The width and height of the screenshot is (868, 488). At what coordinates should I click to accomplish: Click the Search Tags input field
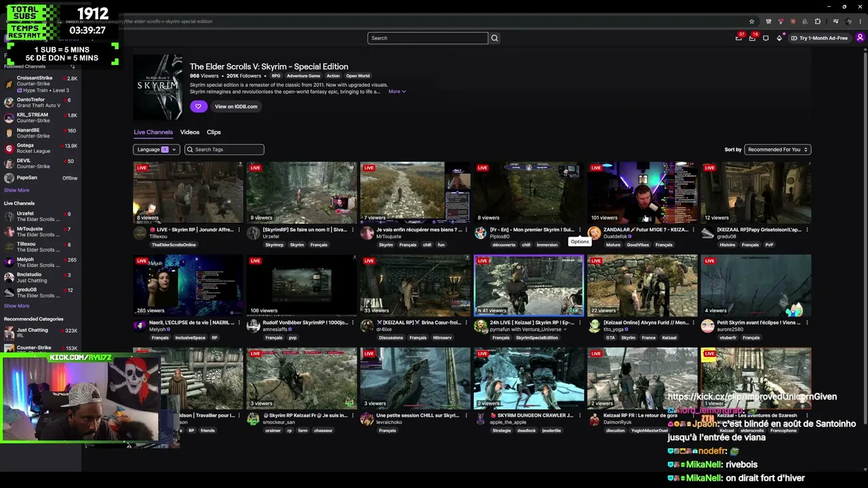coord(224,149)
